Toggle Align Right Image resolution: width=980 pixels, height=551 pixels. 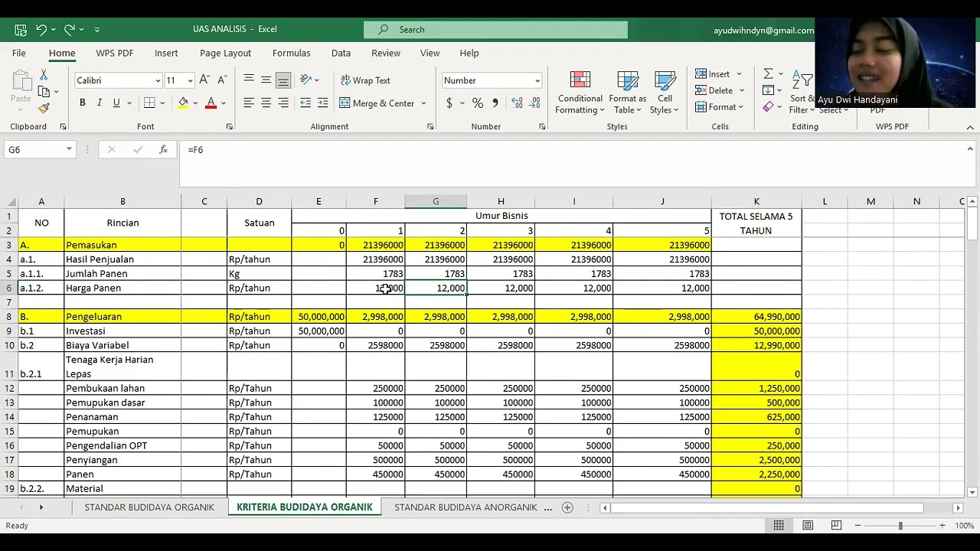(x=283, y=103)
